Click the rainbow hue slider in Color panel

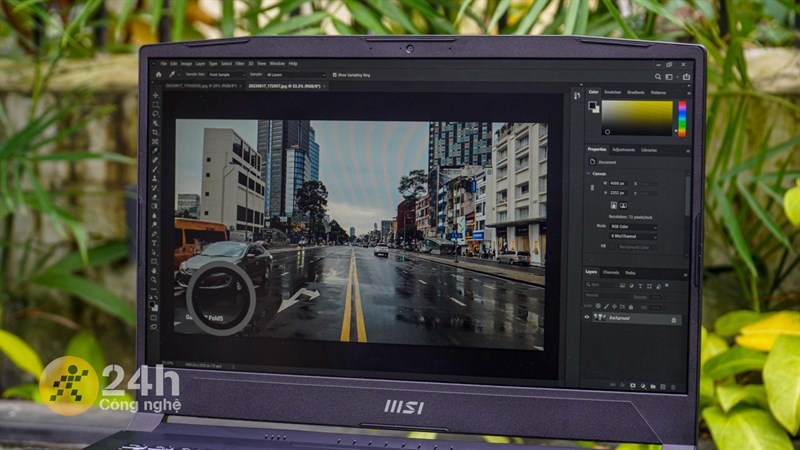tap(682, 118)
